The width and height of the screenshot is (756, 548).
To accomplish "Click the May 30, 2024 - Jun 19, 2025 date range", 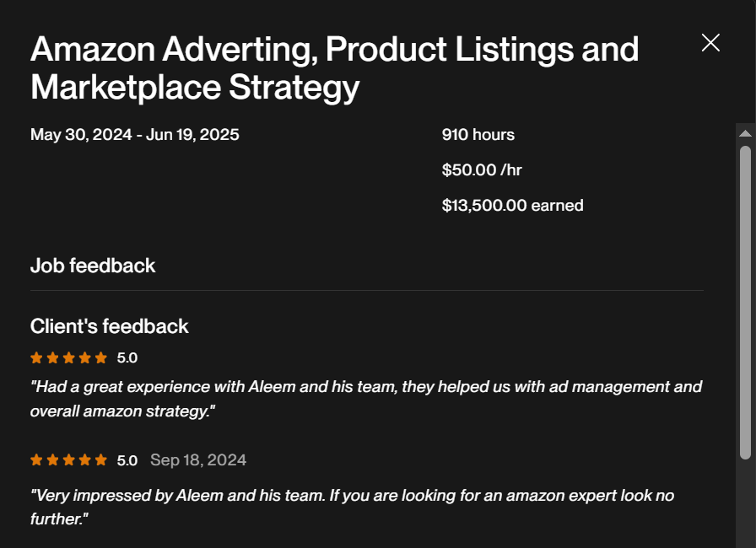I will (x=135, y=135).
